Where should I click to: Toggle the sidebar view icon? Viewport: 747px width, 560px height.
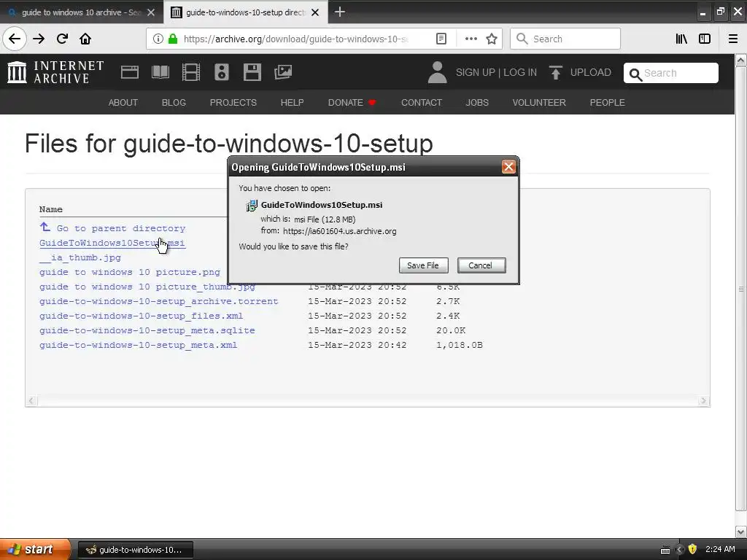pos(705,39)
